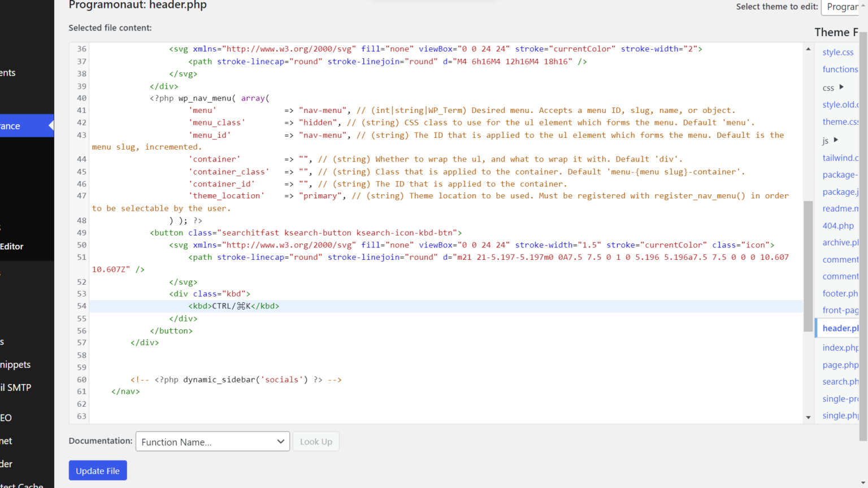Image resolution: width=868 pixels, height=488 pixels.
Task: Expand the css folder arrow
Action: pyautogui.click(x=841, y=87)
